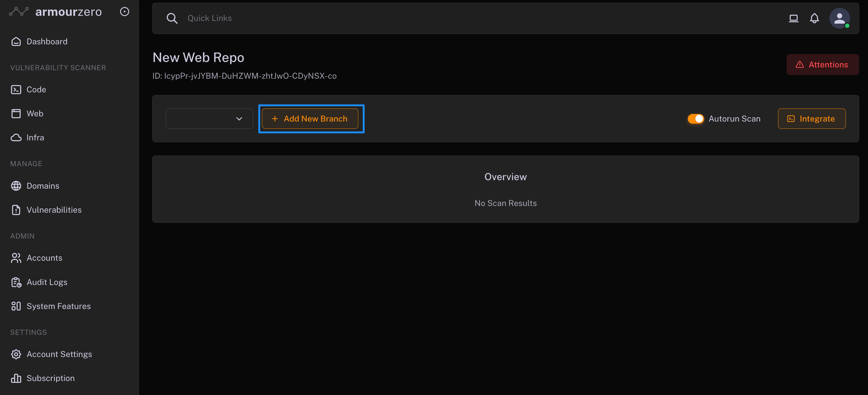Toggle sidebar pin circle icon
The image size is (868, 395).
pos(124,12)
